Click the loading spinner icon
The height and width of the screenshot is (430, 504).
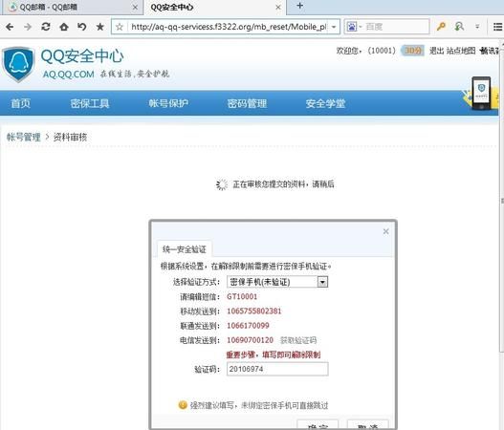click(x=222, y=184)
